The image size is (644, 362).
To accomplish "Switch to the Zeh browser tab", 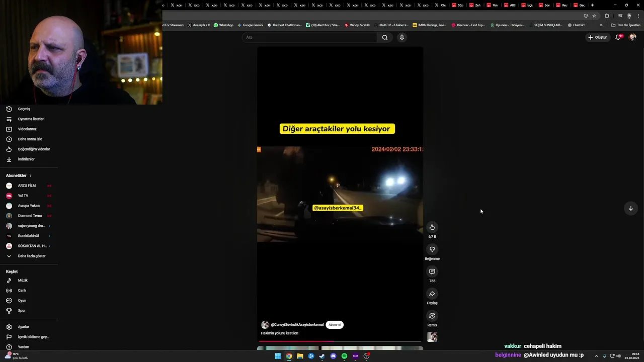I will (x=475, y=5).
